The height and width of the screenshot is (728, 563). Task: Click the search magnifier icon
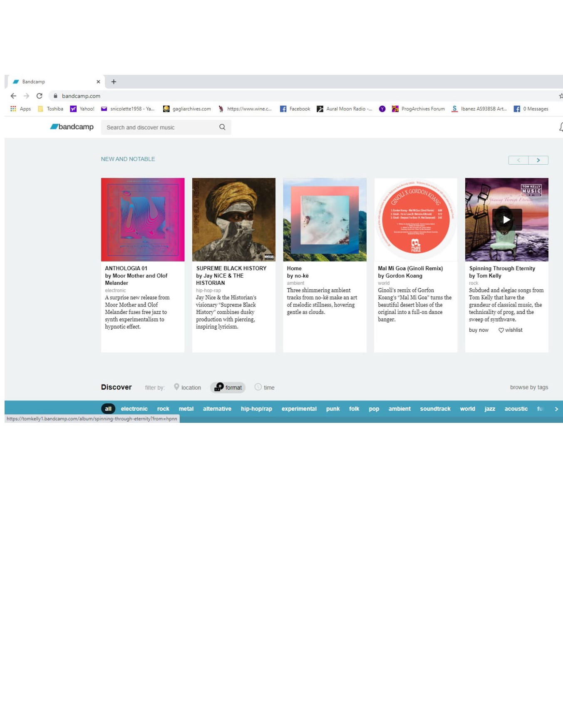(x=222, y=127)
